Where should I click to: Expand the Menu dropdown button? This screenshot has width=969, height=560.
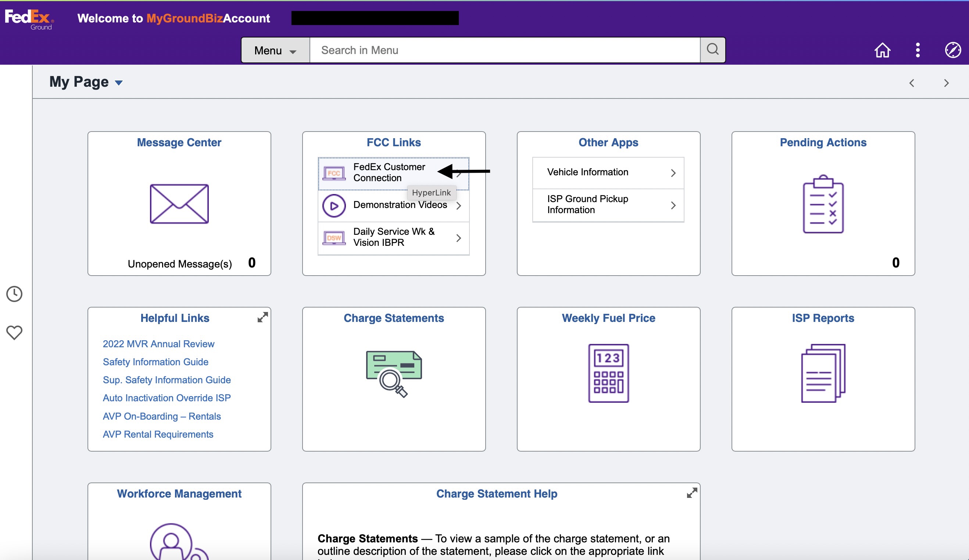pyautogui.click(x=275, y=50)
